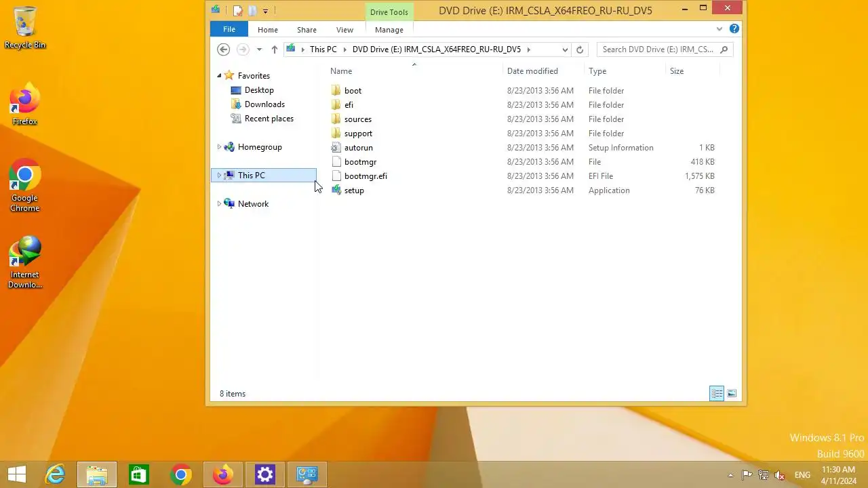This screenshot has width=868, height=488.
Task: Select the efi folder icon
Action: [x=336, y=105]
